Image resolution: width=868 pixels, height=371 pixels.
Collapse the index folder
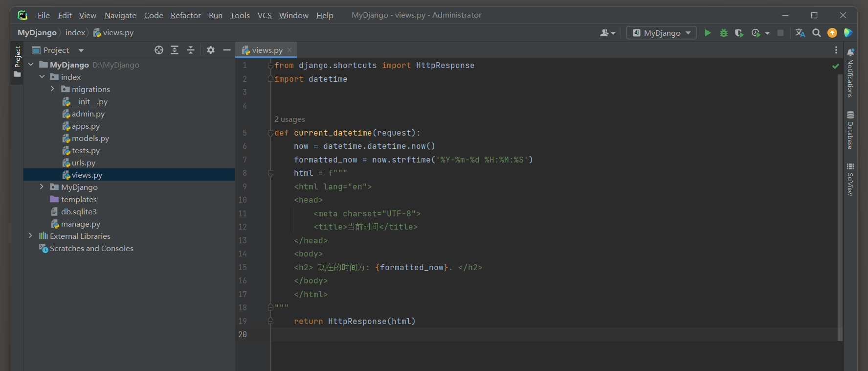click(x=42, y=77)
